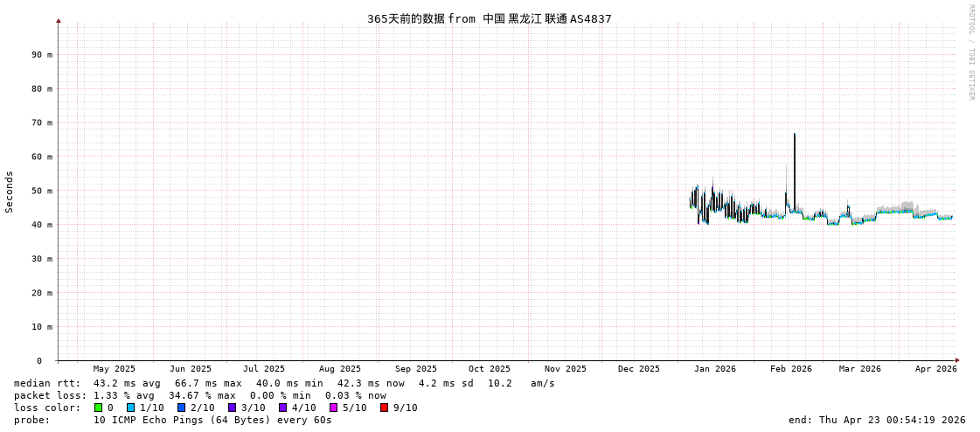
Task: Click the RRDTOOL / TOBI OETIKER watermark
Action: click(x=970, y=52)
